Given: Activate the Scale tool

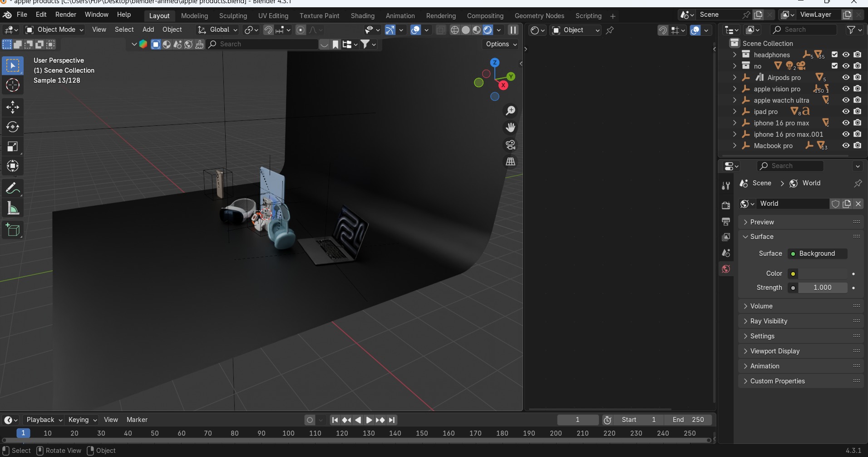Looking at the screenshot, I should coord(13,146).
